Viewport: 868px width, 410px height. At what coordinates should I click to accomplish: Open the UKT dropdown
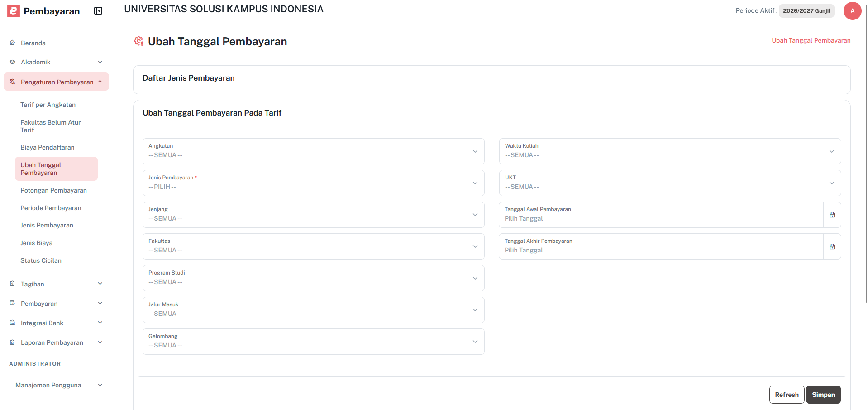click(670, 183)
